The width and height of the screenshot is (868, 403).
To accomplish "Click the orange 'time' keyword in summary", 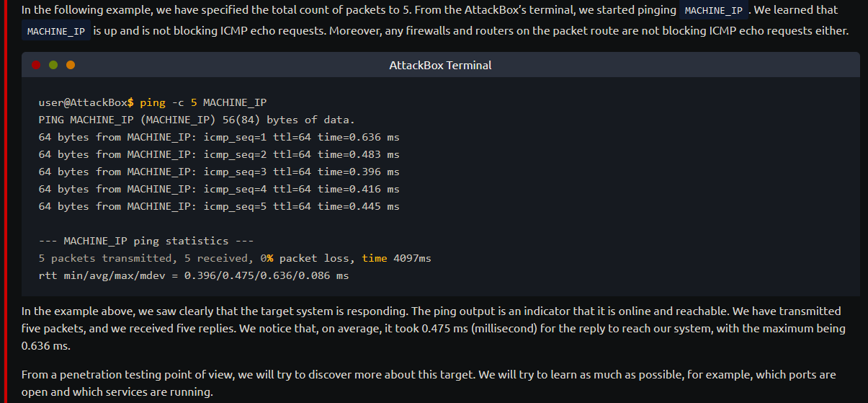I will [375, 258].
